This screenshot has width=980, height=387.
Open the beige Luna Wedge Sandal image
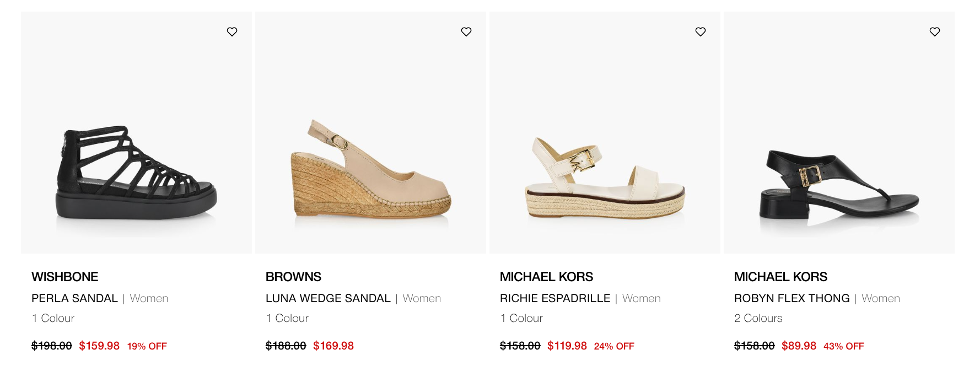tap(370, 171)
